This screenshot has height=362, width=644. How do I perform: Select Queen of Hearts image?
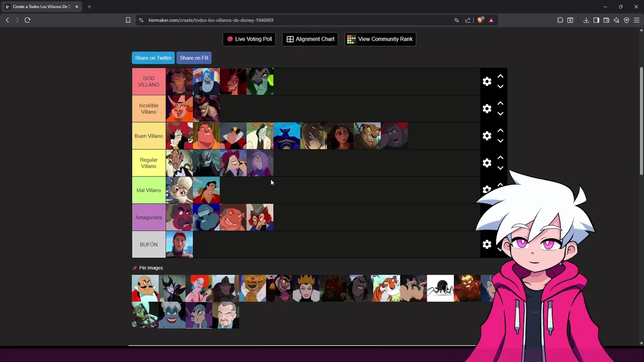tap(233, 136)
